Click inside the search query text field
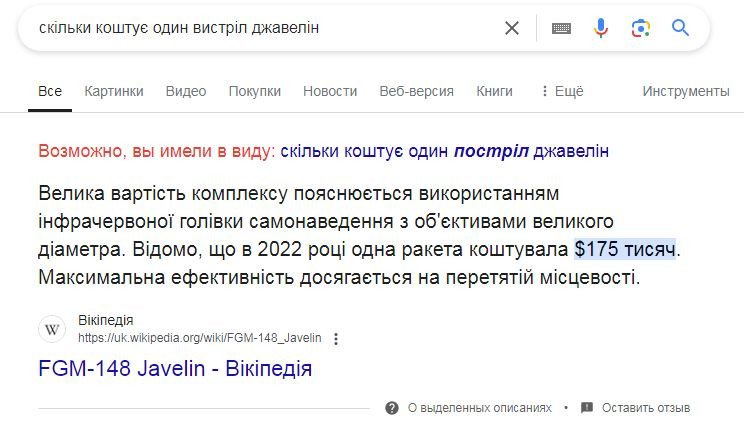 (x=266, y=28)
